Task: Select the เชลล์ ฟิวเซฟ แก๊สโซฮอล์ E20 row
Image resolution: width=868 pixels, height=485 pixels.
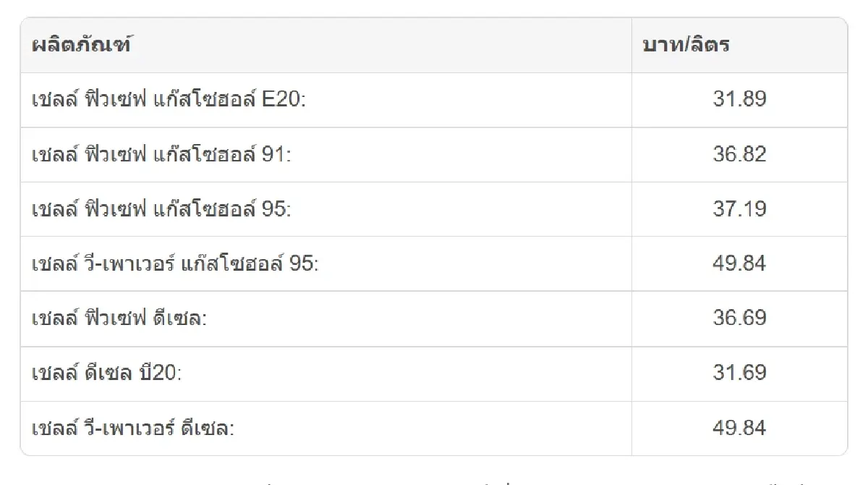Action: click(434, 100)
